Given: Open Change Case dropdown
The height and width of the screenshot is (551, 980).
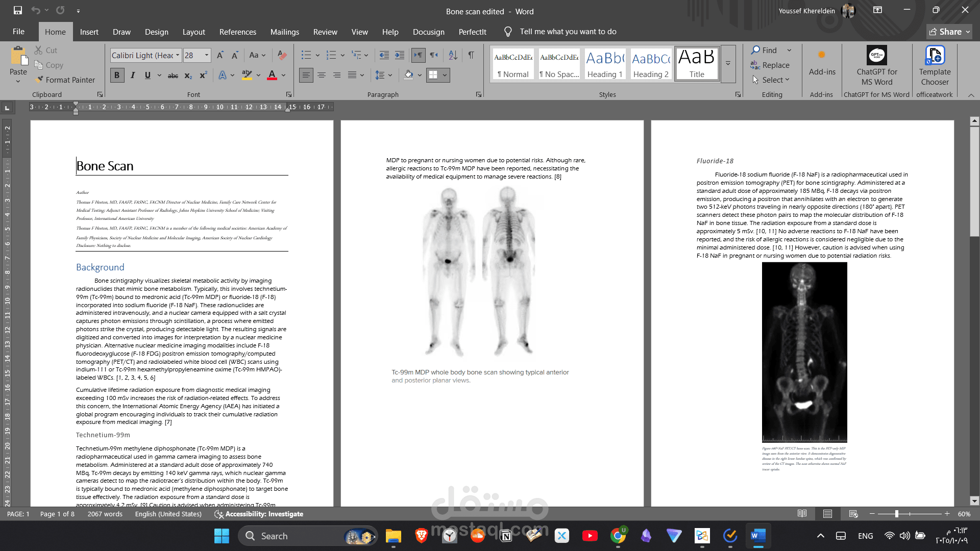Looking at the screenshot, I should point(257,55).
